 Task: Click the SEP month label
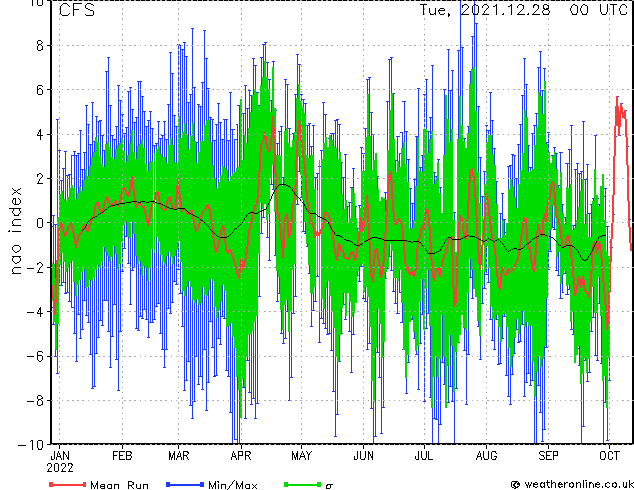click(x=548, y=456)
